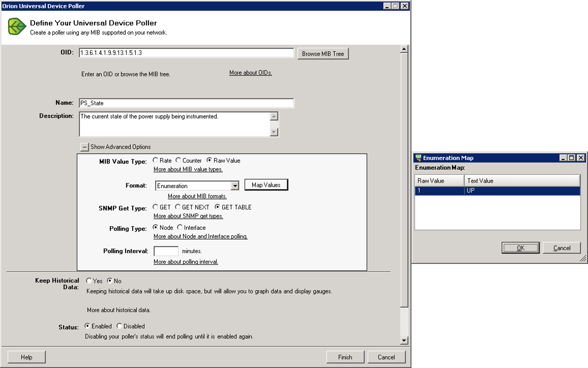Image resolution: width=588 pixels, height=368 pixels.
Task: Click the Map Values button
Action: (x=266, y=185)
